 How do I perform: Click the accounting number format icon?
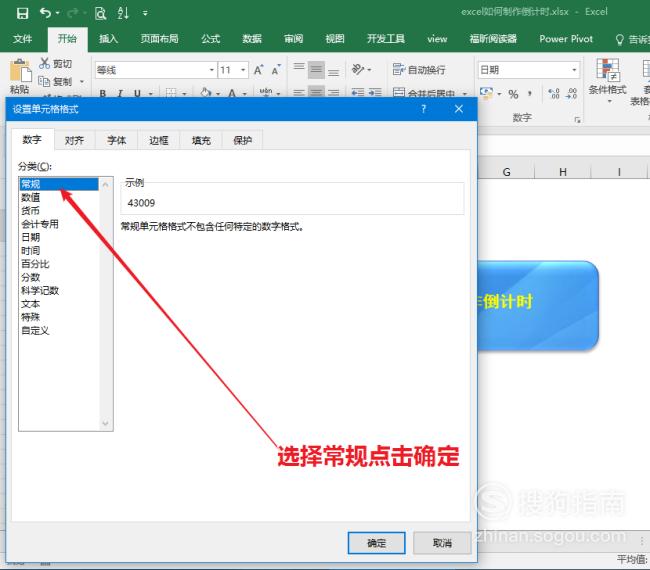click(486, 94)
